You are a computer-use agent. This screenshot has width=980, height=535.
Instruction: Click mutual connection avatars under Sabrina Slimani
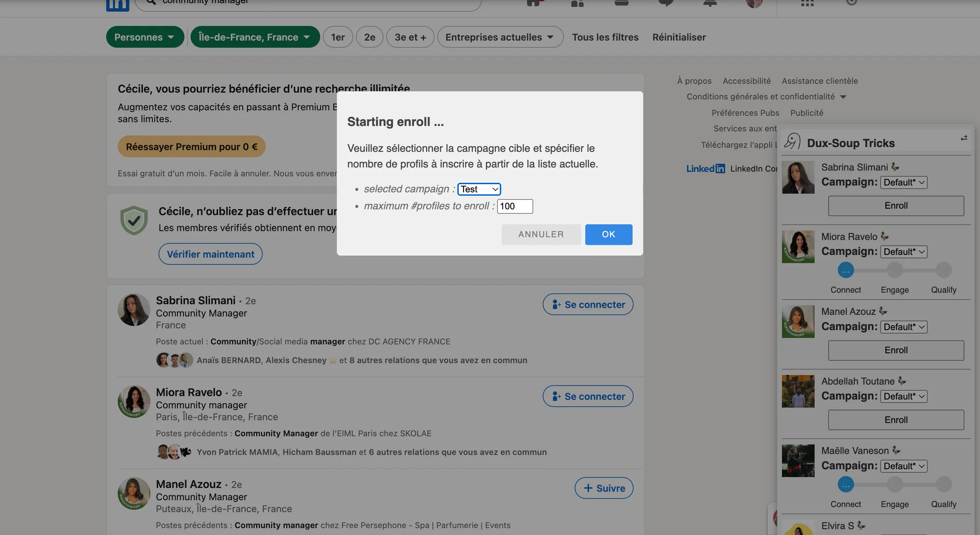pyautogui.click(x=174, y=360)
